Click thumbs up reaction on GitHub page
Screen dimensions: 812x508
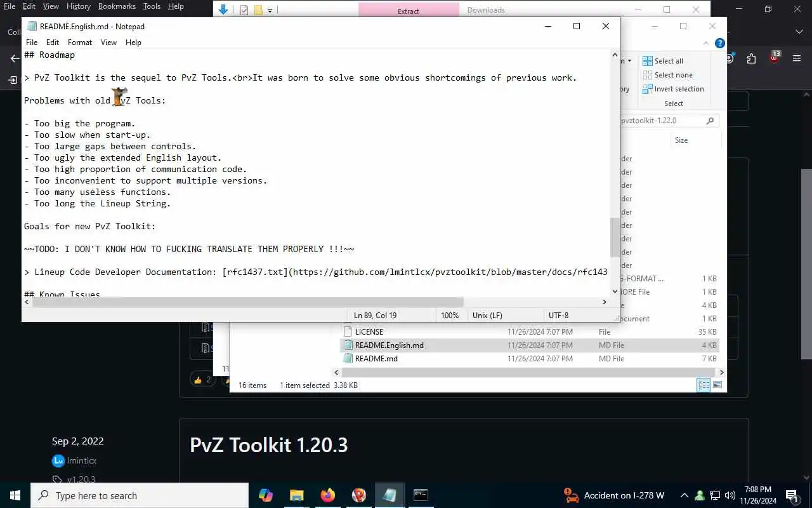point(202,380)
